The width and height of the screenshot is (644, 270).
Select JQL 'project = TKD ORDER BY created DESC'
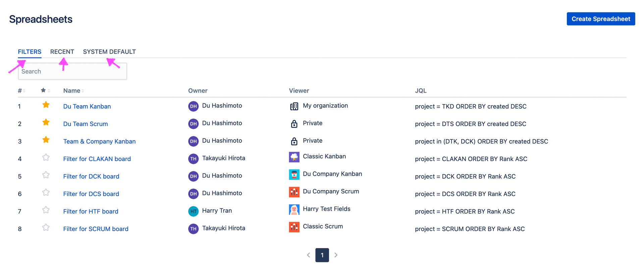471,106
